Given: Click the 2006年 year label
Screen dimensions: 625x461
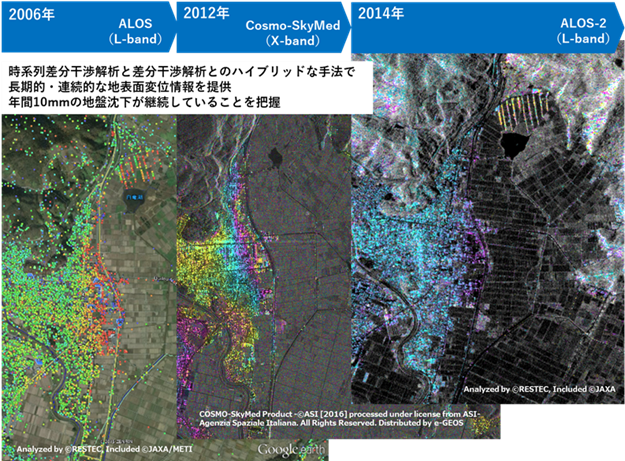Looking at the screenshot, I should tap(31, 14).
